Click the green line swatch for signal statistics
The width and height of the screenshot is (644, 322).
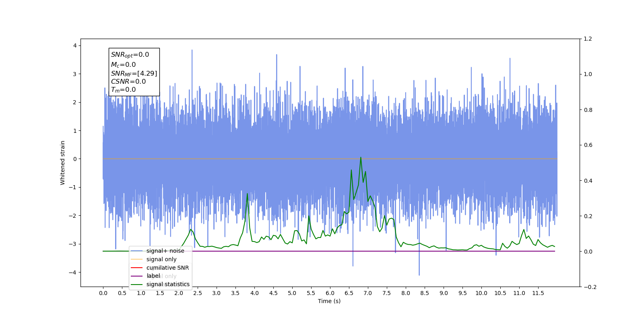pyautogui.click(x=137, y=284)
